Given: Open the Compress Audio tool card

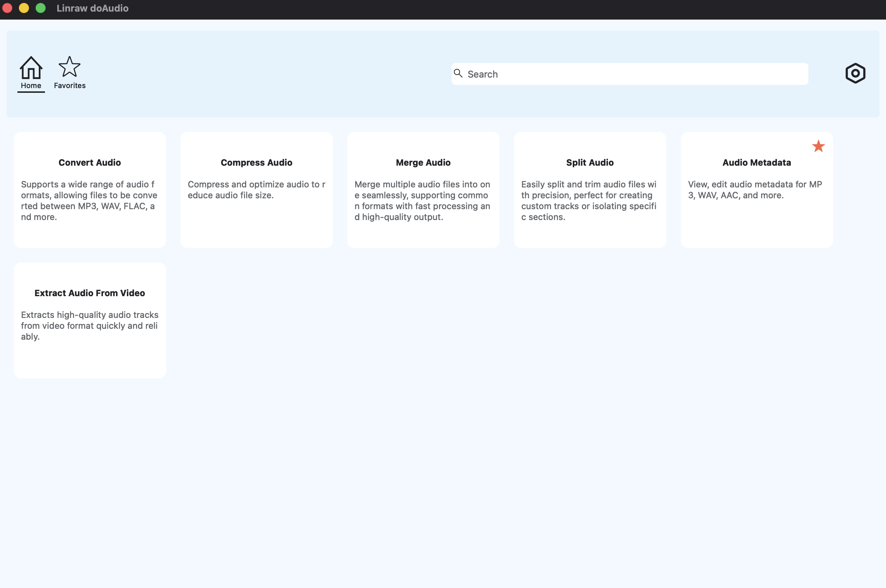Looking at the screenshot, I should [256, 162].
